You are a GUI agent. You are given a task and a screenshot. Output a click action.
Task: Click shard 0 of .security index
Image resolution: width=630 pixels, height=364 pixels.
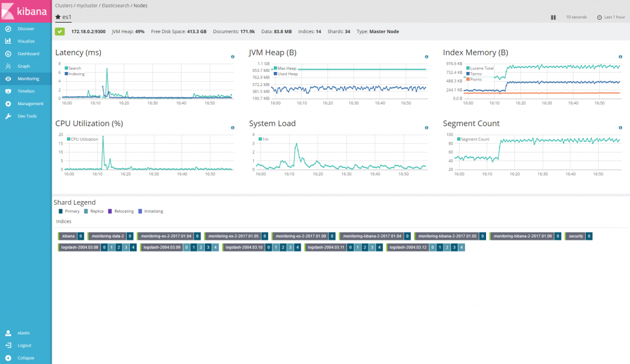coord(589,236)
